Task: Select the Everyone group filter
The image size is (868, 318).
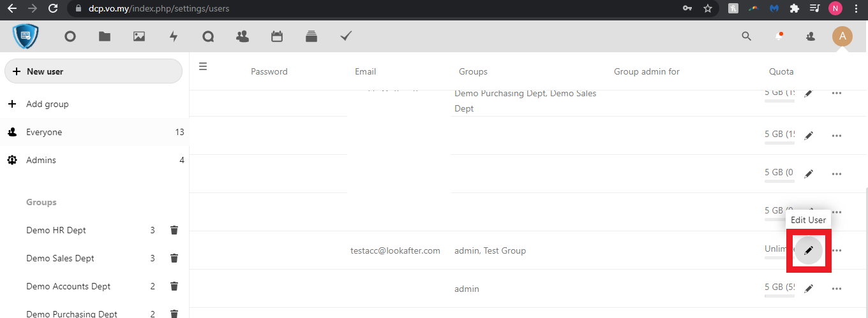Action: 44,132
